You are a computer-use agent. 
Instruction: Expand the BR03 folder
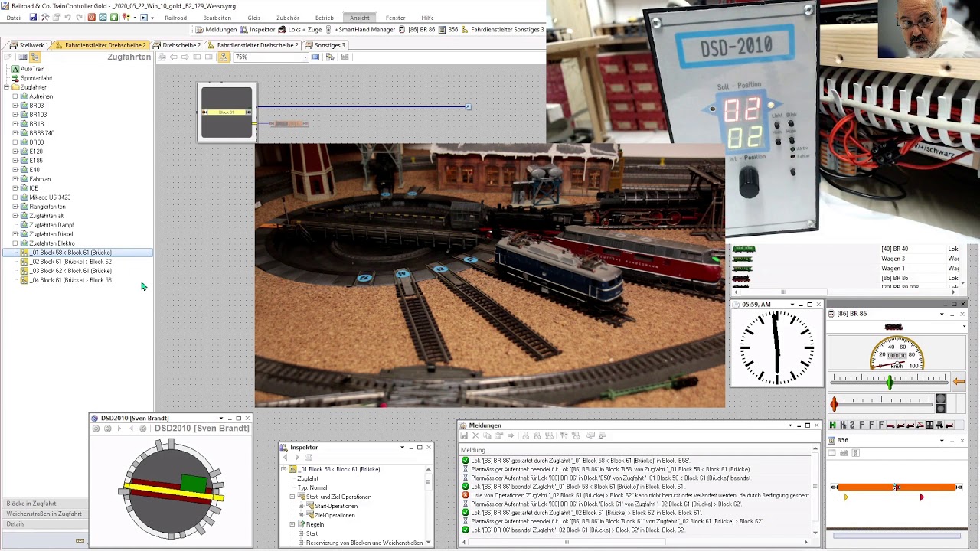click(15, 106)
